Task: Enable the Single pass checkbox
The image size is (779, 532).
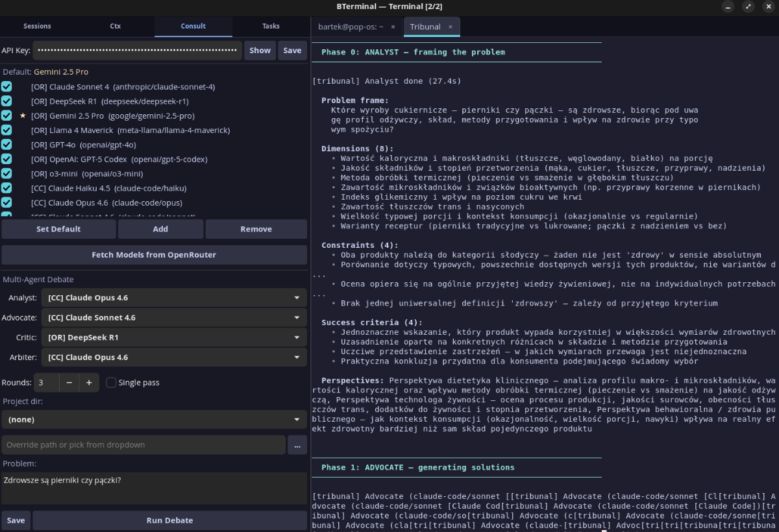Action: (x=111, y=383)
